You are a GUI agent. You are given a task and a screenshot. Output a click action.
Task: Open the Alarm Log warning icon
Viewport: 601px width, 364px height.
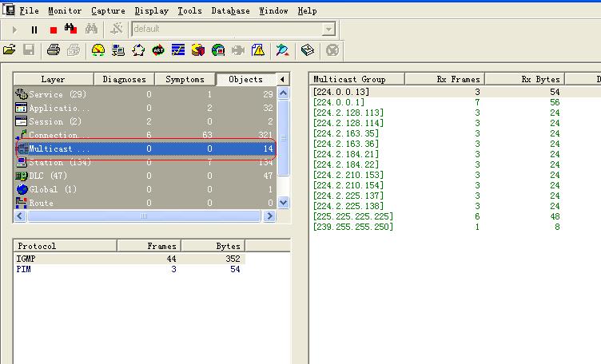point(258,50)
